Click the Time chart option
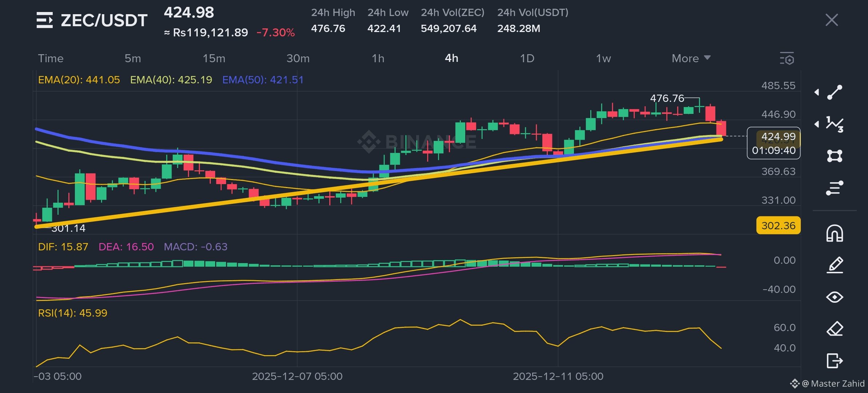This screenshot has width=868, height=393. tap(51, 58)
